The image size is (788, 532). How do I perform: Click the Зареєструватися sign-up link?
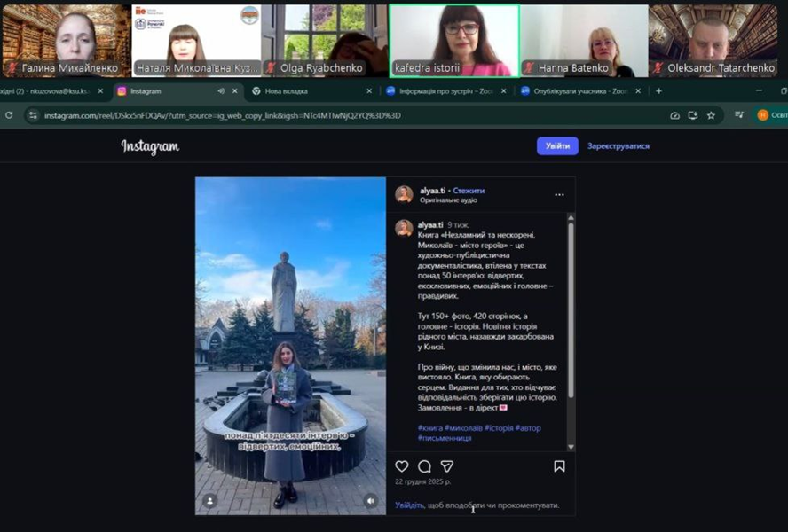pyautogui.click(x=618, y=146)
